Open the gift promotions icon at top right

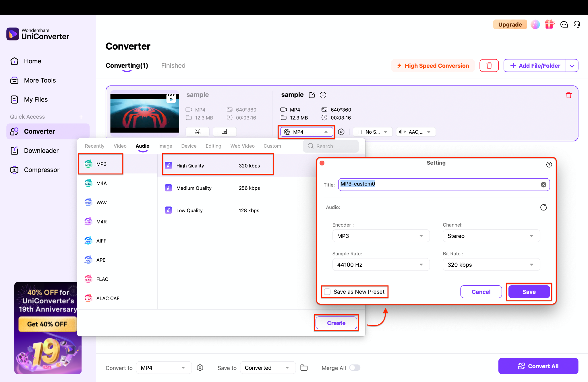point(549,24)
